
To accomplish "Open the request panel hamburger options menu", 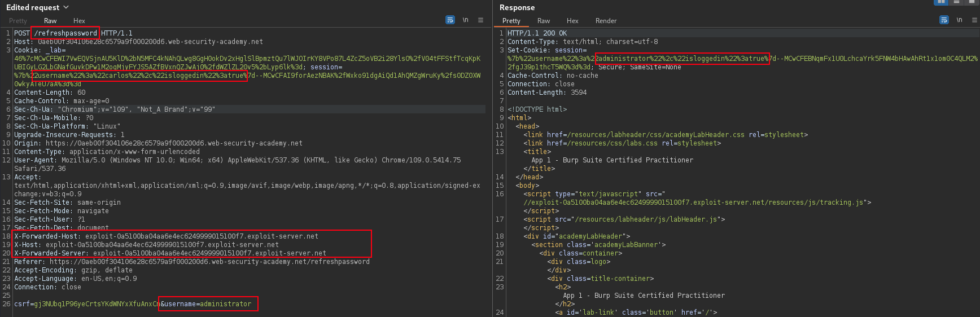I will pyautogui.click(x=480, y=20).
